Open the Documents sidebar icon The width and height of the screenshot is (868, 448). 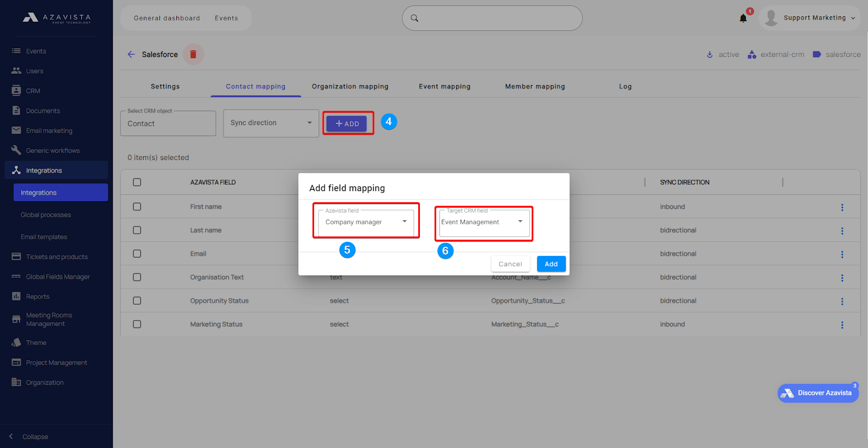click(x=16, y=110)
